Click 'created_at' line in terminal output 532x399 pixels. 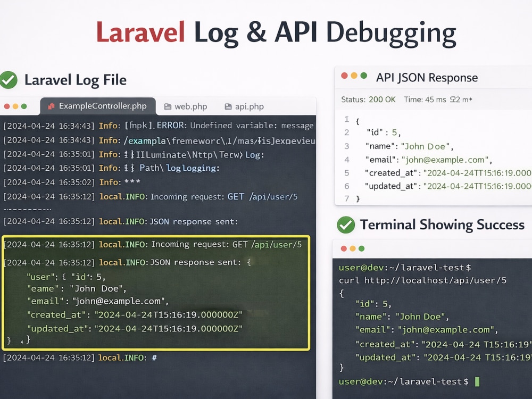443,344
